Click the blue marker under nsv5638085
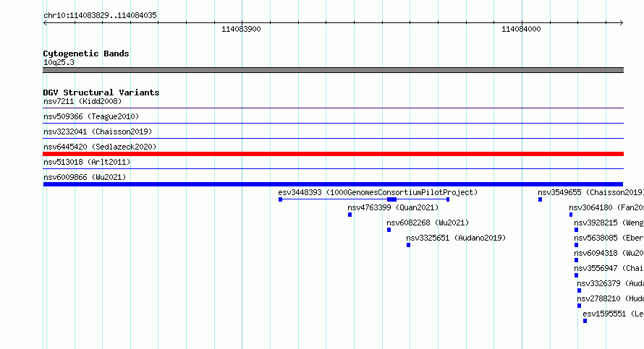 click(x=576, y=245)
